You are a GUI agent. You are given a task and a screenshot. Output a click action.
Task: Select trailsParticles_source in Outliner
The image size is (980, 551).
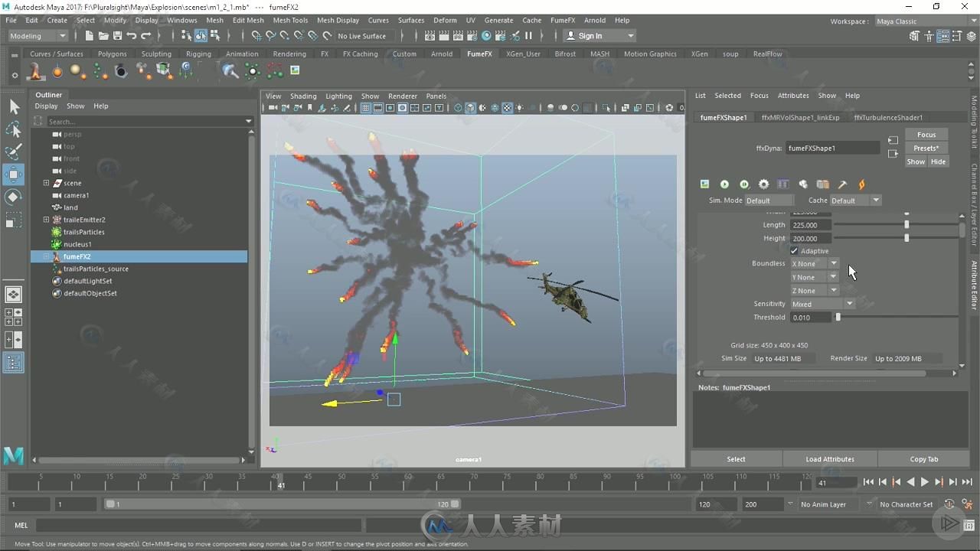(96, 269)
